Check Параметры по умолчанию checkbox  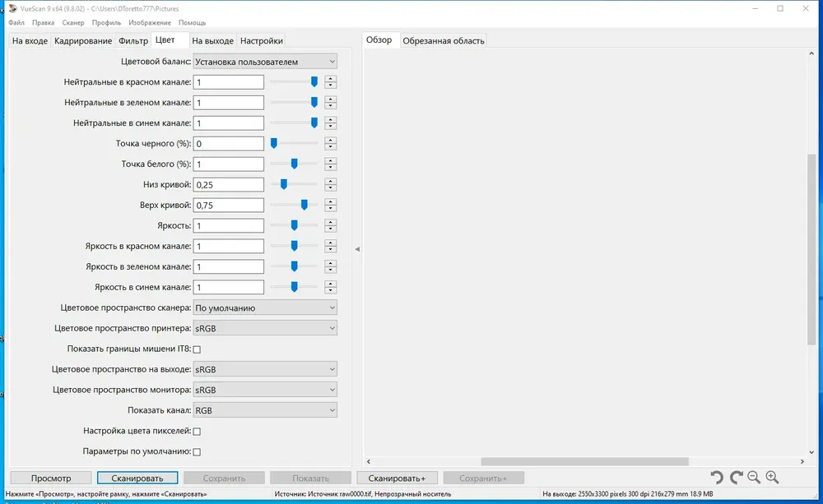[197, 451]
